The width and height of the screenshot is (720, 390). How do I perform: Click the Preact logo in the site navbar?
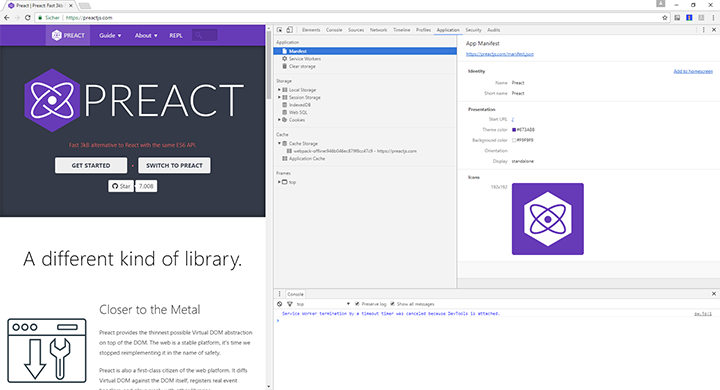point(68,35)
